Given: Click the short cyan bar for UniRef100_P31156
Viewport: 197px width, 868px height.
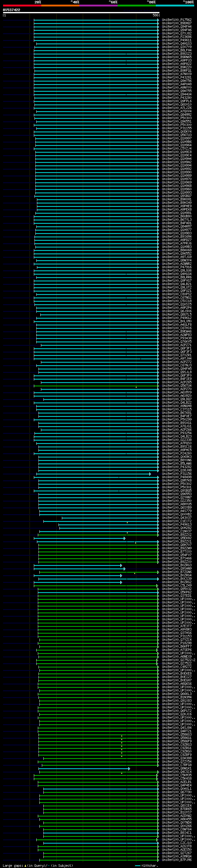Looking at the screenshot, I should click(94, 474).
